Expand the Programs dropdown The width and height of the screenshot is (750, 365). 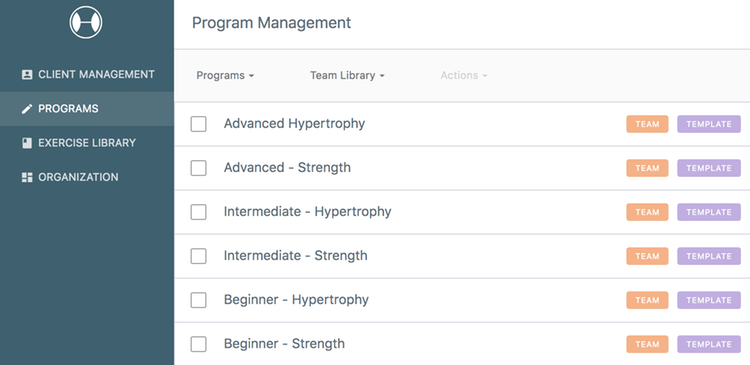click(x=225, y=76)
